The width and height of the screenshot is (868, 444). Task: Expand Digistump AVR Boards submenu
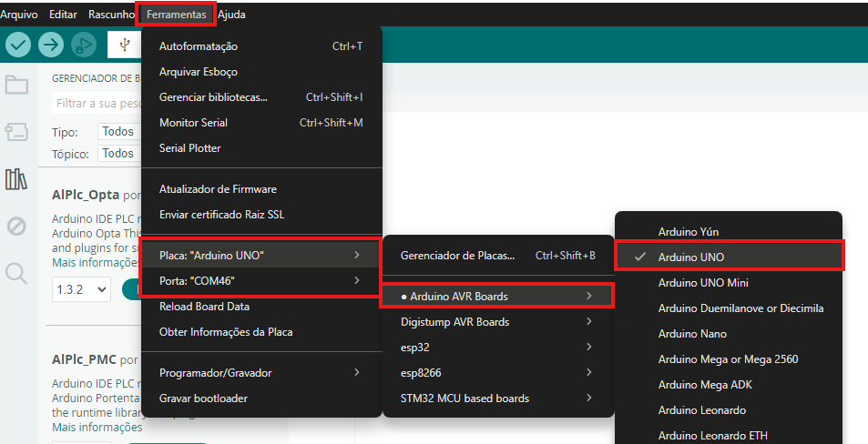point(498,322)
